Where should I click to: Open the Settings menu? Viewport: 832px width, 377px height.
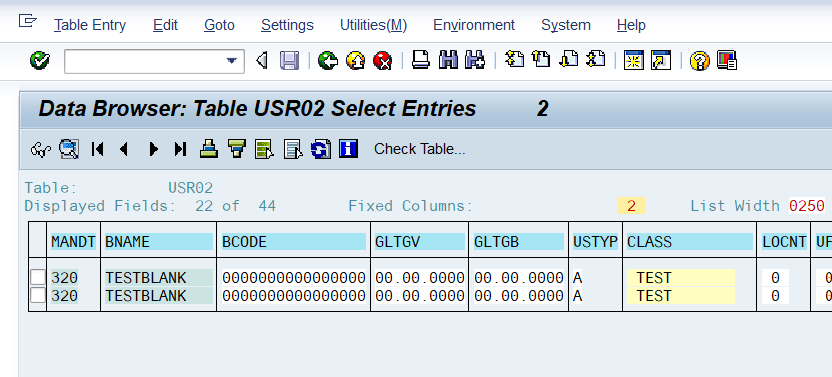287,25
